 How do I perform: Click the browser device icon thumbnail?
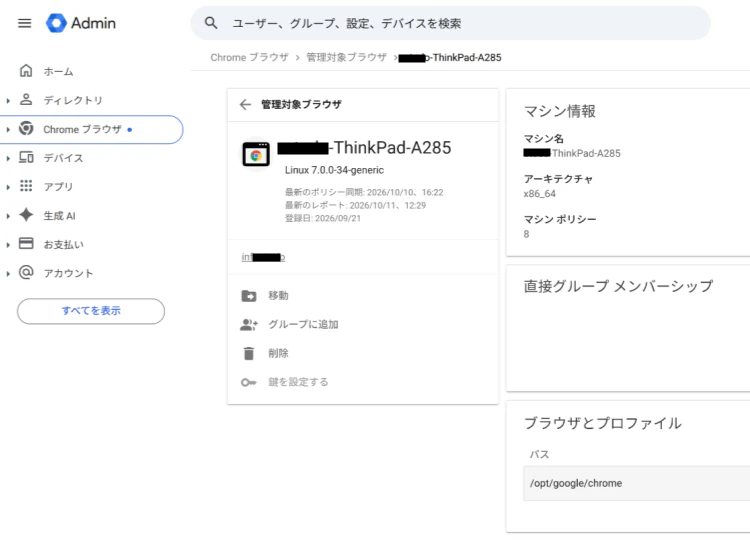[x=256, y=154]
